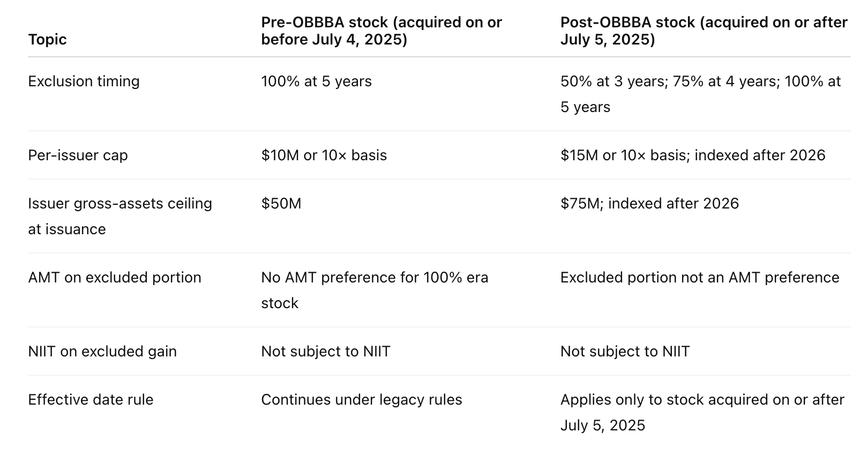Click the NIIT on excluded gain label
868x462 pixels.
102,352
